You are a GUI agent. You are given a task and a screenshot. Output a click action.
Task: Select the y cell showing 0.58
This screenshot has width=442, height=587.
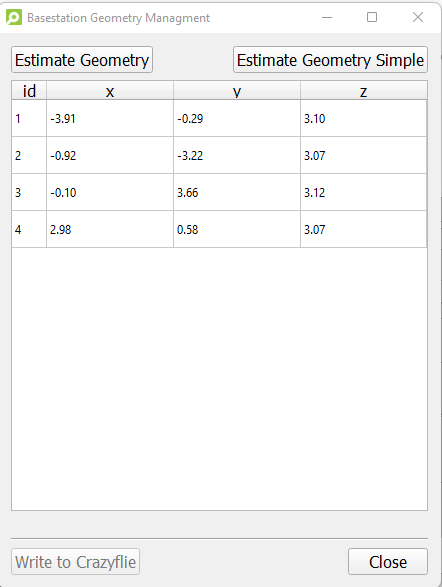pos(237,229)
